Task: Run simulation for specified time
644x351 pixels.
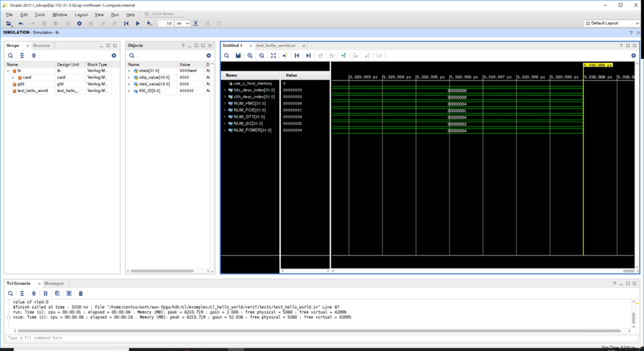Action: click(x=150, y=23)
